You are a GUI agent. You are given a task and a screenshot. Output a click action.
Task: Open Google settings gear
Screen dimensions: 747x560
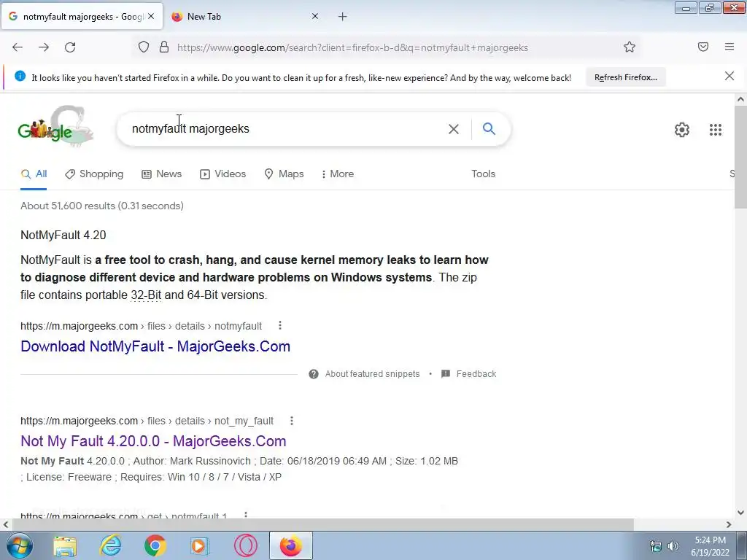click(x=682, y=130)
